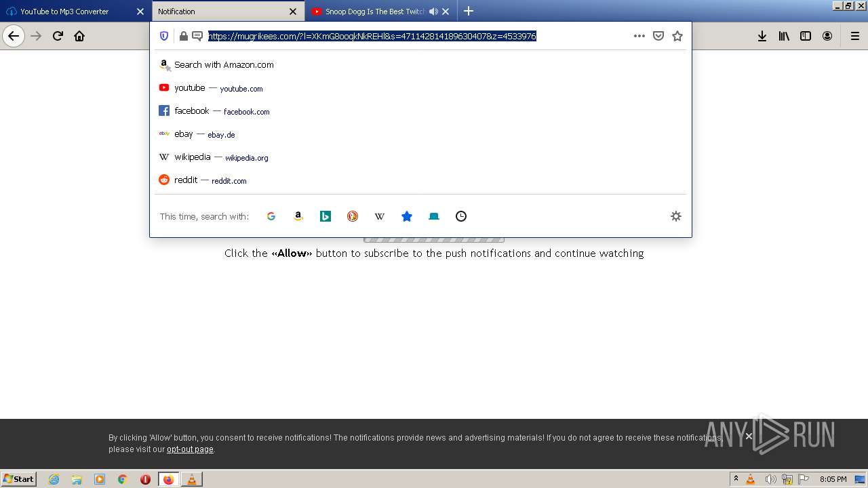Viewport: 868px width, 488px height.
Task: Bookmark this page with the star
Action: 677,36
